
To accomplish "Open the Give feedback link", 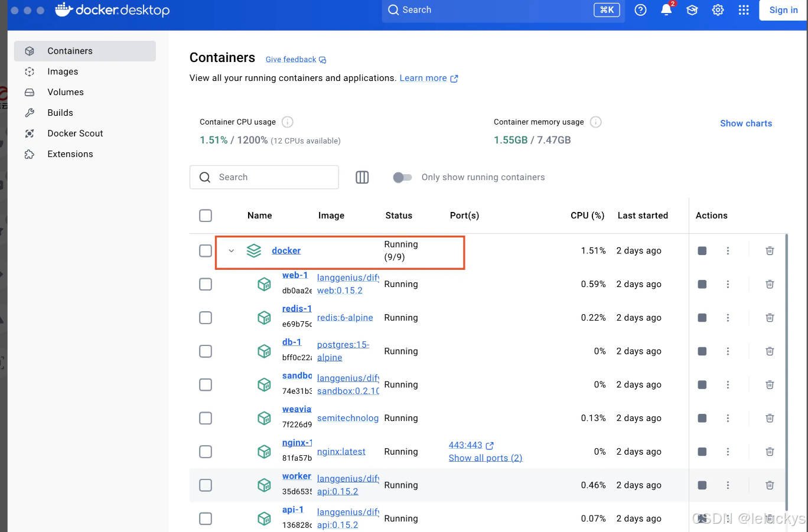I will (296, 60).
